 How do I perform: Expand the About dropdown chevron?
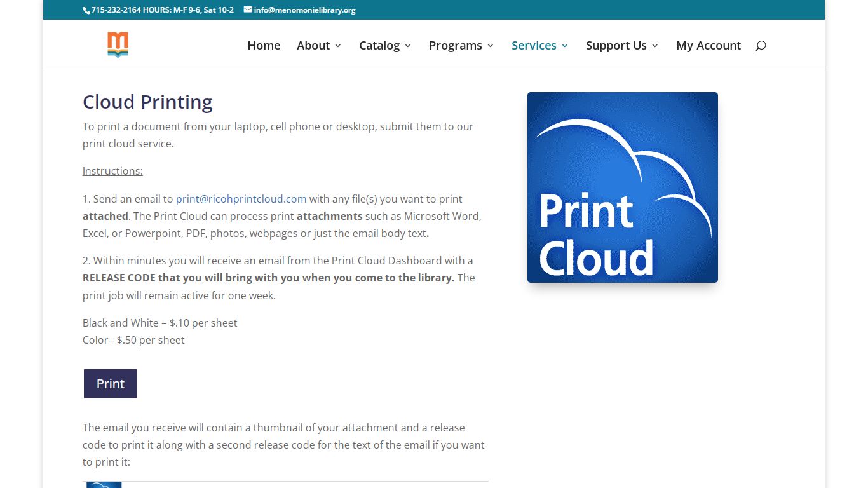[338, 46]
